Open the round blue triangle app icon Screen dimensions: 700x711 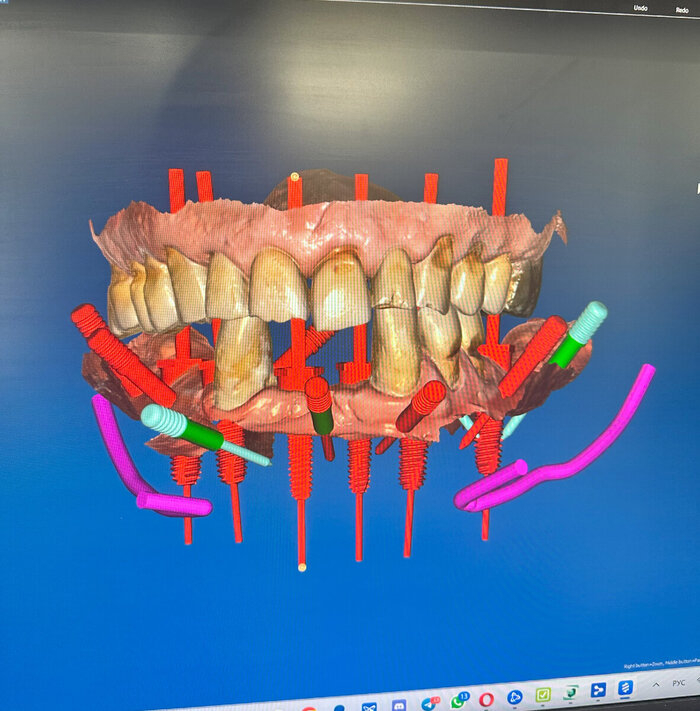pyautogui.click(x=515, y=697)
